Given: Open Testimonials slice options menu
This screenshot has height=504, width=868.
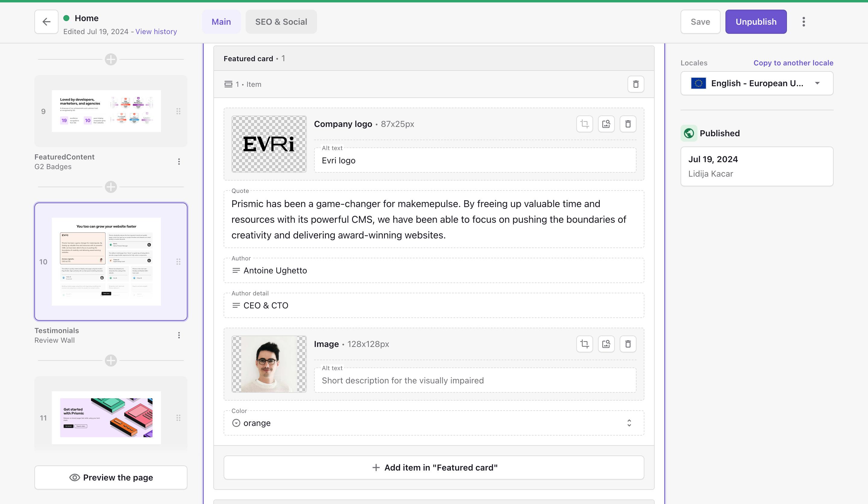Looking at the screenshot, I should pos(179,335).
